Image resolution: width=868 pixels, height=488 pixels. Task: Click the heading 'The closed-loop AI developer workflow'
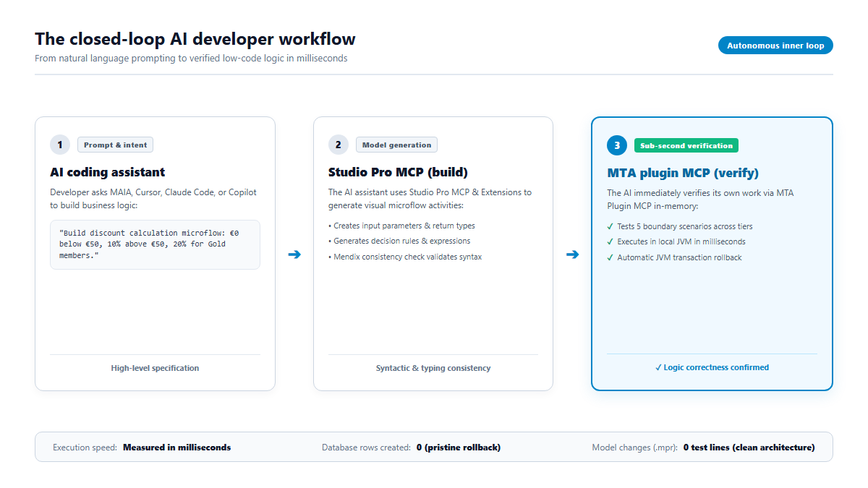(x=195, y=39)
